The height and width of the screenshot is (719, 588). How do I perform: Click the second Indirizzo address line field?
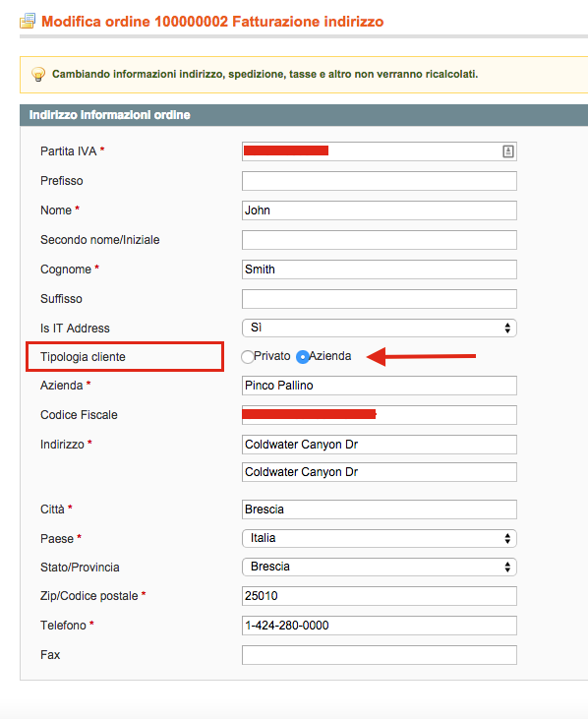[x=380, y=472]
